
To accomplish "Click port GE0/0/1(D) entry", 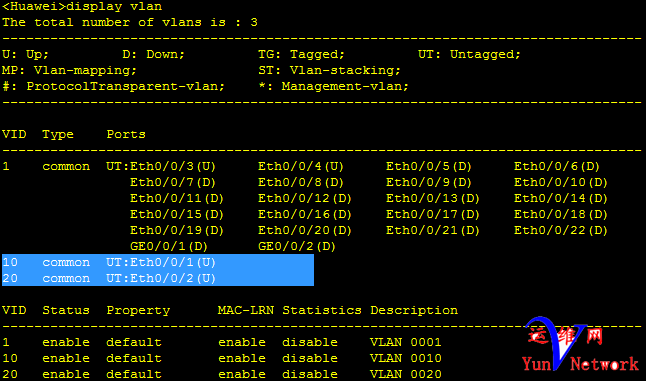I will coord(169,246).
